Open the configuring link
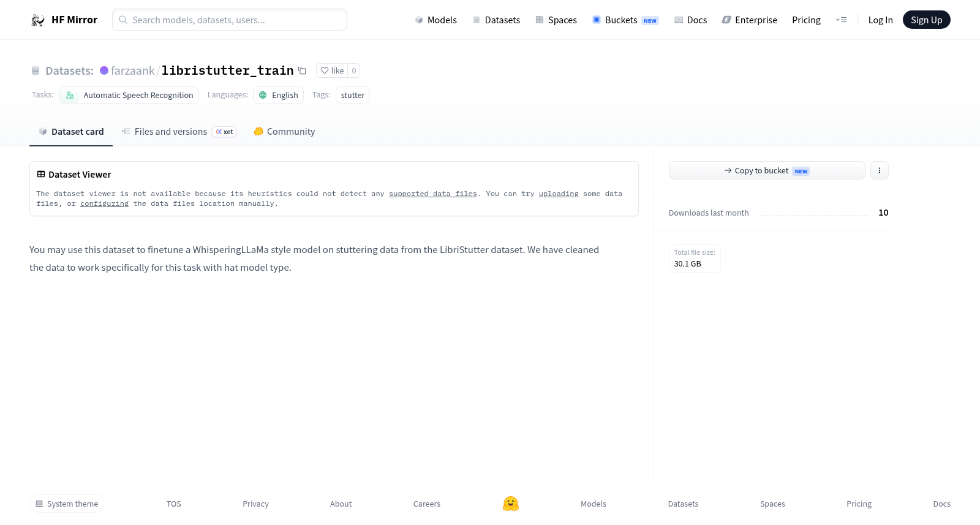Viewport: 980px width, 525px height. [105, 203]
